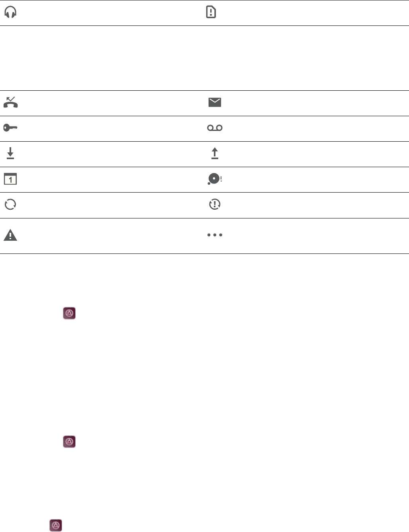The image size is (409, 532).
Task: Click the middle dot of the three-dot icon
Action: pyautogui.click(x=215, y=235)
